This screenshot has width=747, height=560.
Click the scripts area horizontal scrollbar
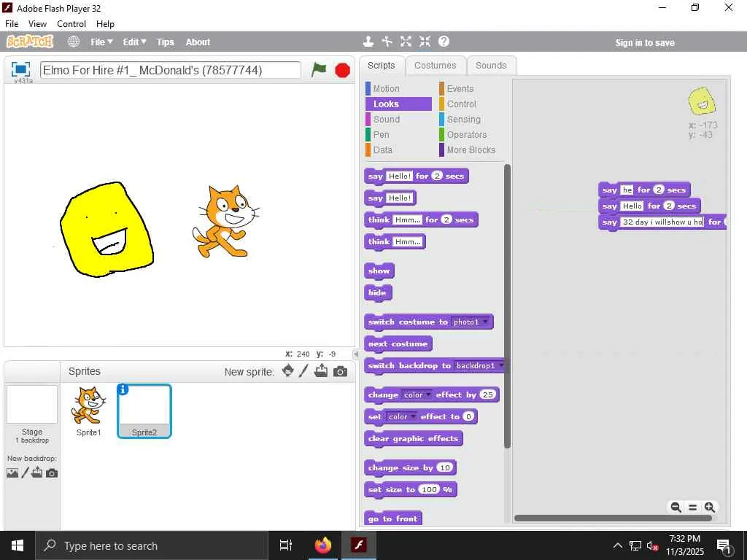tap(613, 518)
